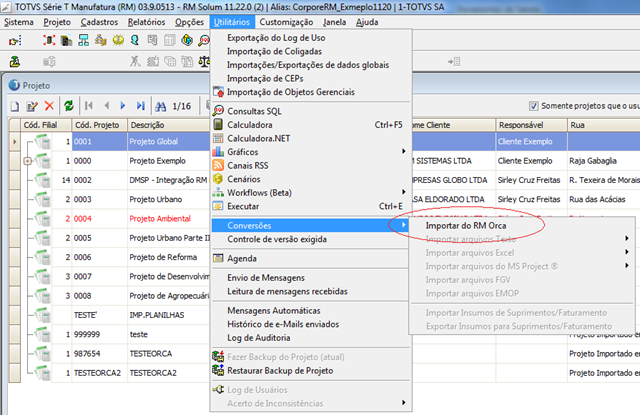Click the binoculars search icon

click(x=160, y=107)
